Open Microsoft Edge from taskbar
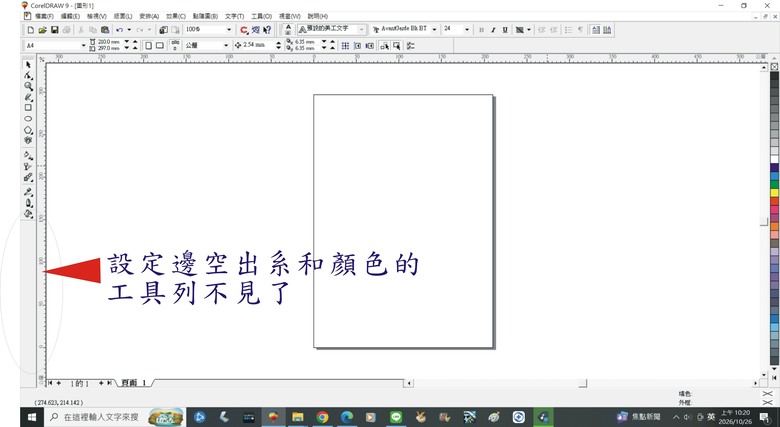This screenshot has width=780, height=427. click(x=347, y=417)
